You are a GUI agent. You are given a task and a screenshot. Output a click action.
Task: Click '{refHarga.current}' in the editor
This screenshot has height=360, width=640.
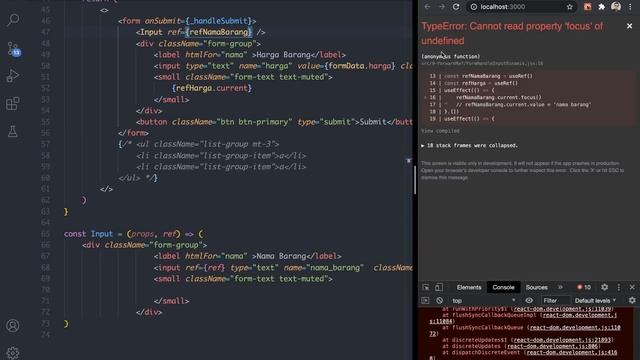point(212,88)
